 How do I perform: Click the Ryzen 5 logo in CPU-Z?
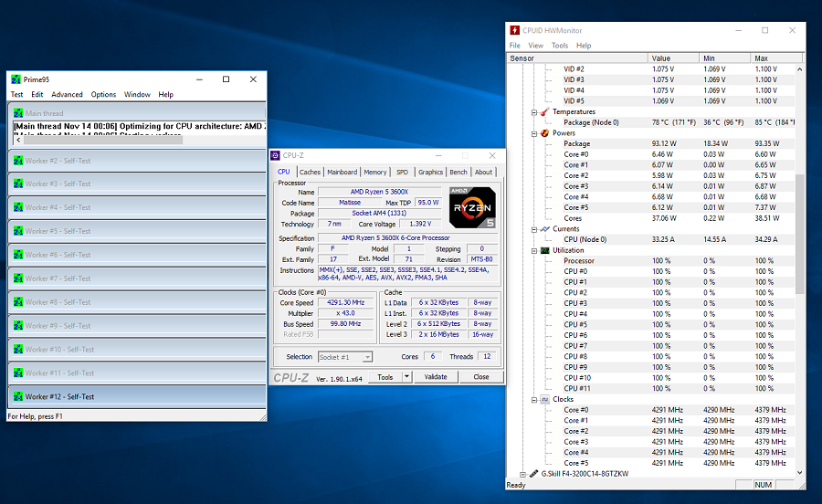click(x=472, y=207)
